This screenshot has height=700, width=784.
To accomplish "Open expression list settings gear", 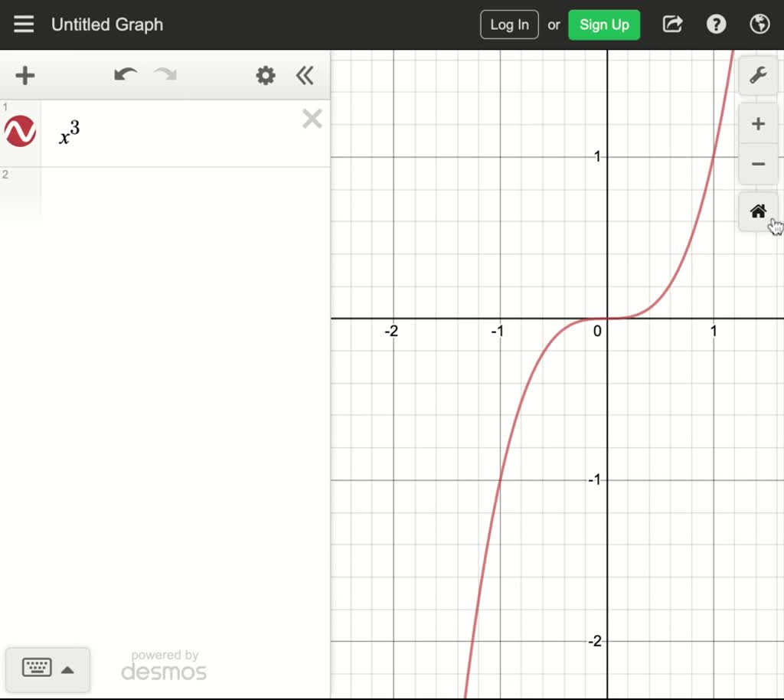I will pos(265,75).
